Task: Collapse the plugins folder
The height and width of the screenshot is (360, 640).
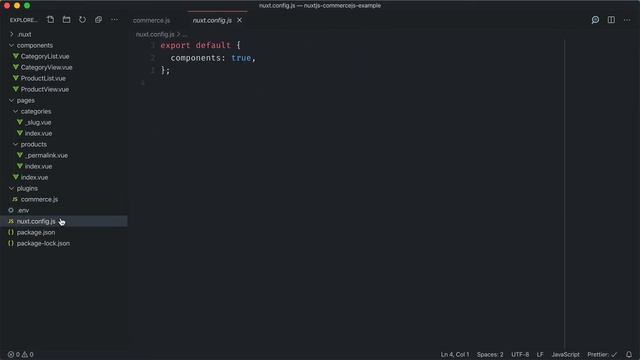Action: [64, 189]
